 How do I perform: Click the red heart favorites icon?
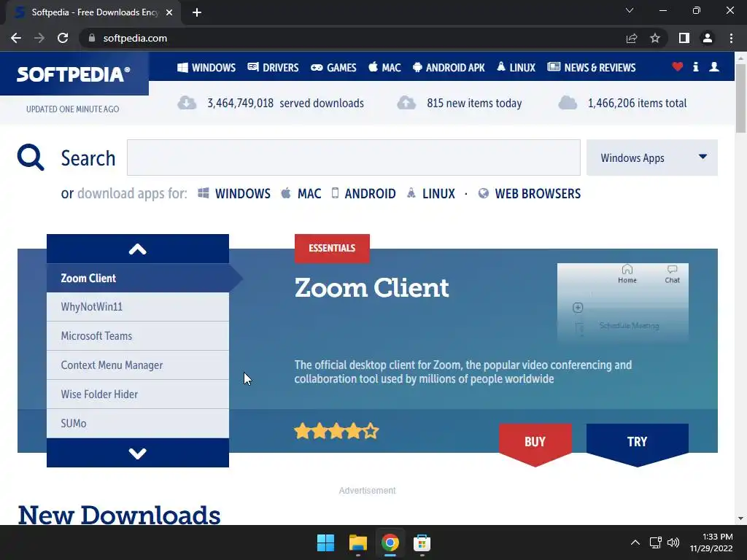678,66
